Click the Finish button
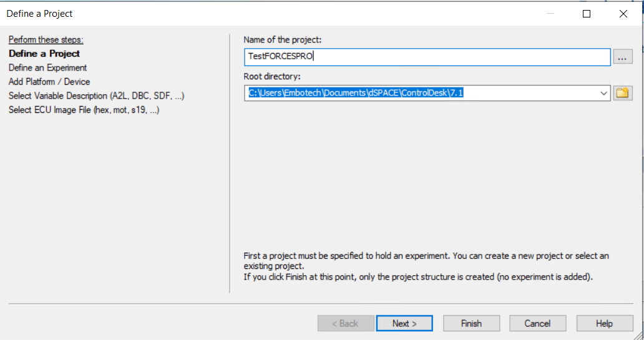 coord(471,323)
